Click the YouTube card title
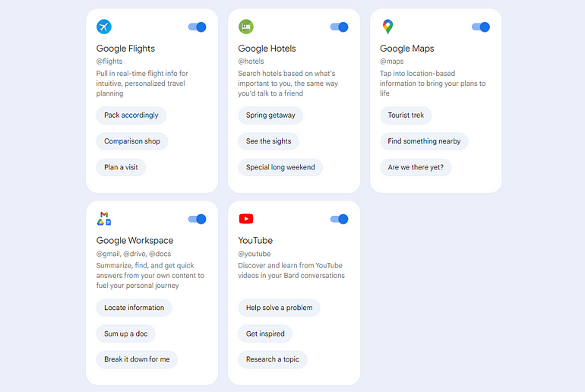The width and height of the screenshot is (585, 392). [255, 241]
